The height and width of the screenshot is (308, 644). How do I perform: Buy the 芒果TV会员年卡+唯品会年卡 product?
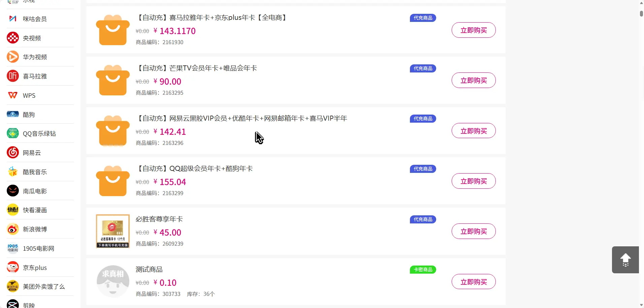point(473,81)
